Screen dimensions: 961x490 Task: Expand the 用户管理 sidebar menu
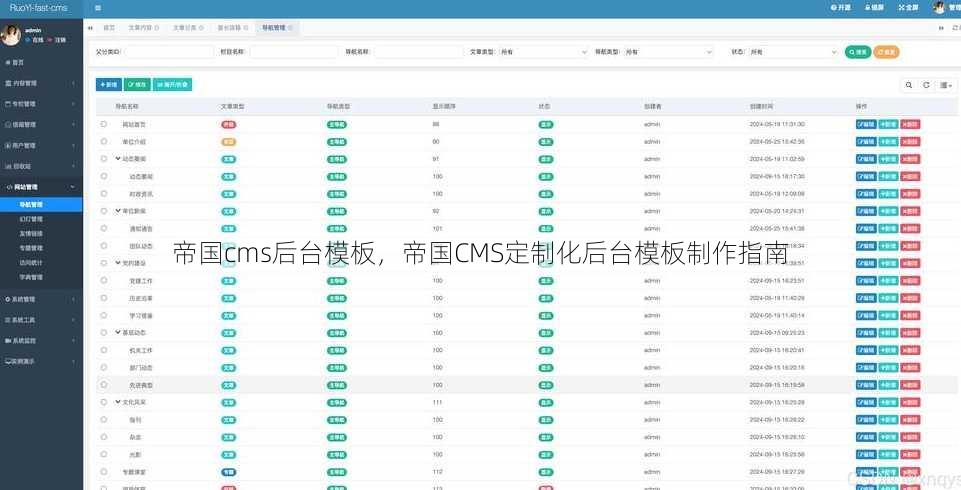tap(41, 146)
